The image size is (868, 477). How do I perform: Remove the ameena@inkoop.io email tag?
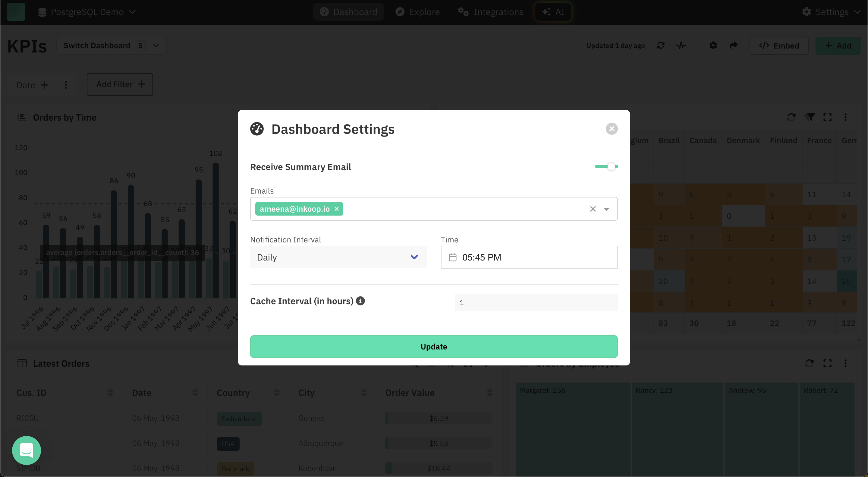click(336, 209)
